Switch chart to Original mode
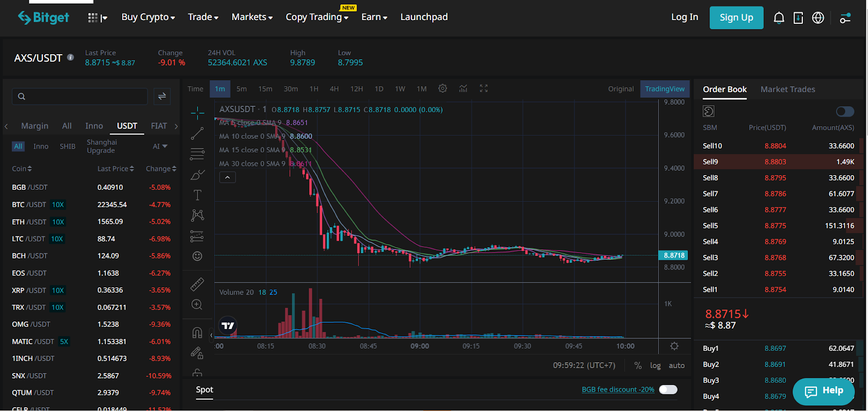The image size is (868, 411). 621,89
